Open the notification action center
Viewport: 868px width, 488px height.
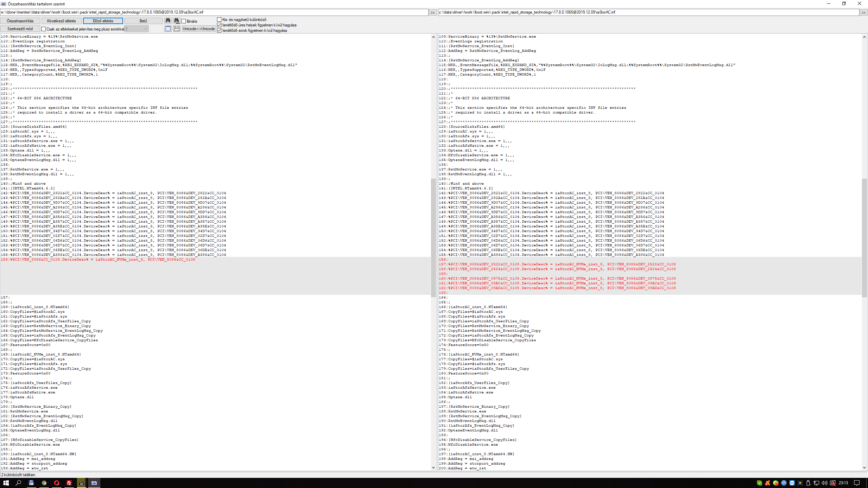857,483
